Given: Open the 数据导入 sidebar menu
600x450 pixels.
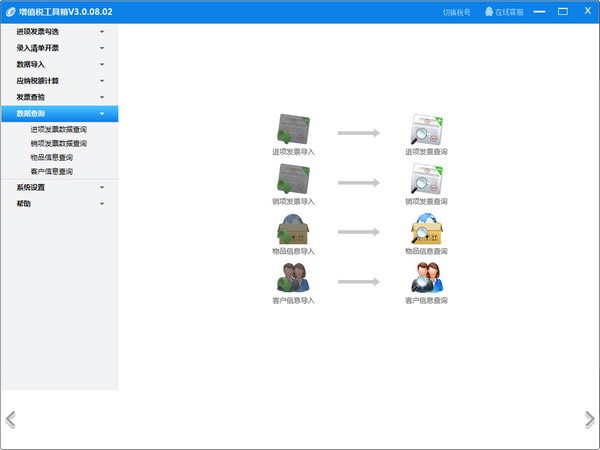Looking at the screenshot, I should pos(60,64).
